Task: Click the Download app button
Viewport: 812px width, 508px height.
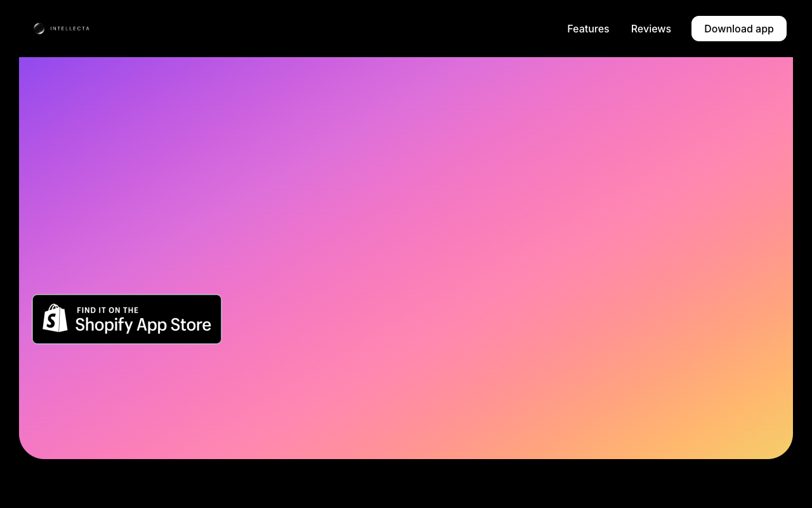Action: coord(739,29)
